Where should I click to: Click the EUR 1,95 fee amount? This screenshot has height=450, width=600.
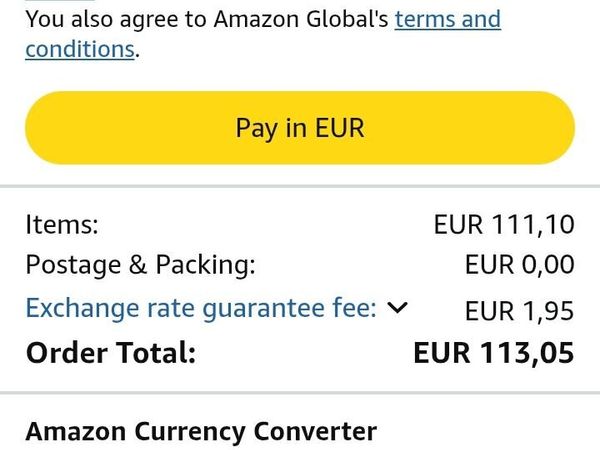519,311
